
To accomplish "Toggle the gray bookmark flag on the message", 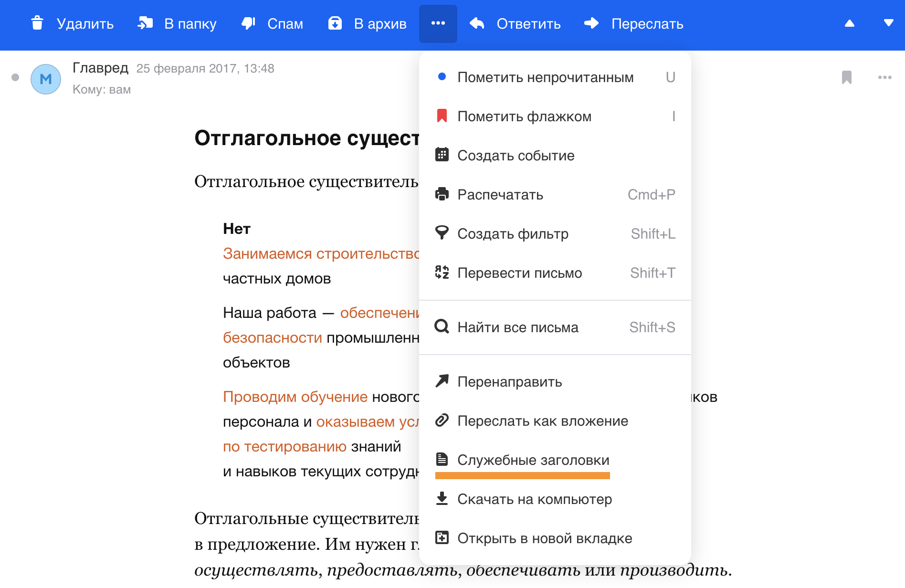I will pyautogui.click(x=846, y=77).
